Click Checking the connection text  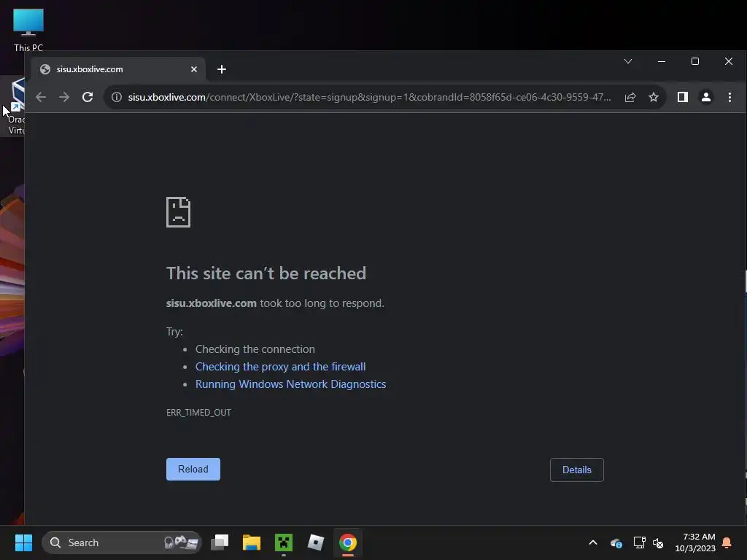(x=255, y=349)
